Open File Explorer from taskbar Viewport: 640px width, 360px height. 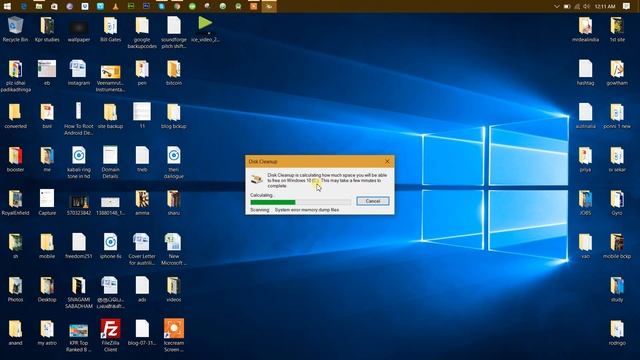click(x=39, y=6)
